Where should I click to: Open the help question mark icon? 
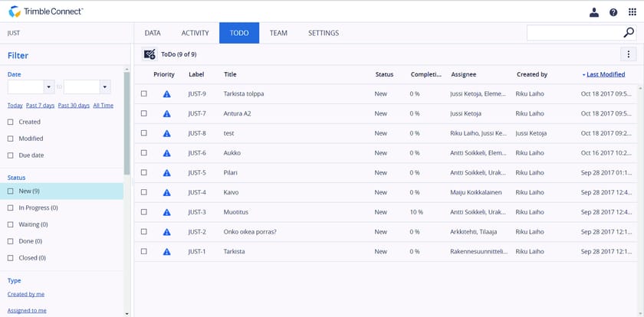[613, 12]
